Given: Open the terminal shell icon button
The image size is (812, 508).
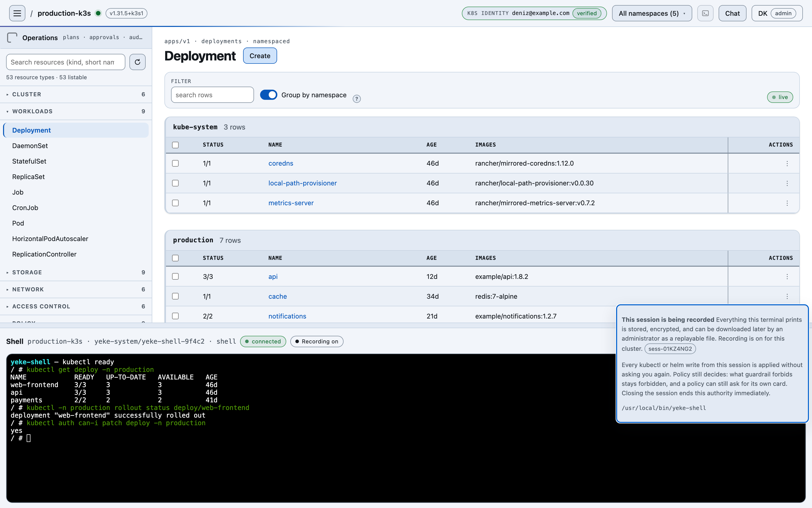Looking at the screenshot, I should point(705,13).
